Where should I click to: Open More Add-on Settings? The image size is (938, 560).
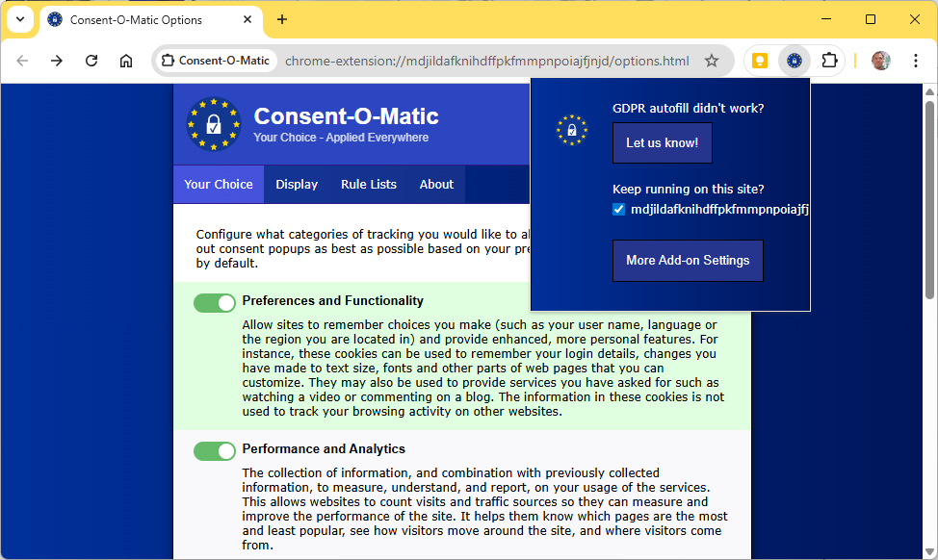click(688, 261)
